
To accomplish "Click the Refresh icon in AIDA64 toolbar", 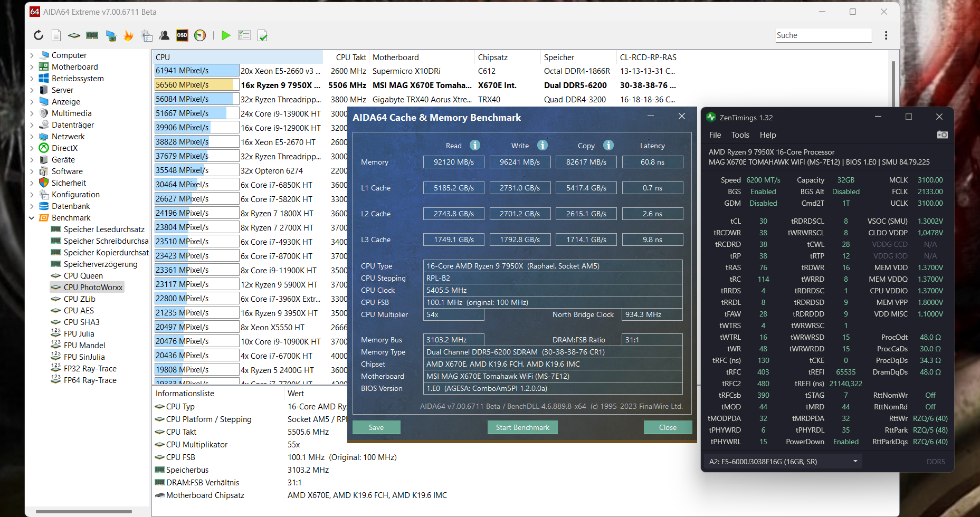I will 39,35.
